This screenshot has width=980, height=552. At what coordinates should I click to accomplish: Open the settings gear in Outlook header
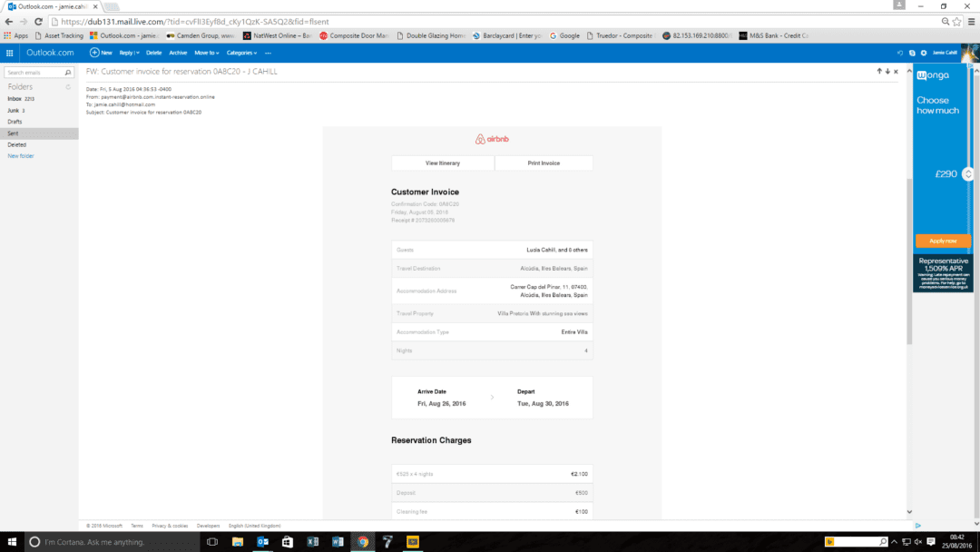pos(924,54)
